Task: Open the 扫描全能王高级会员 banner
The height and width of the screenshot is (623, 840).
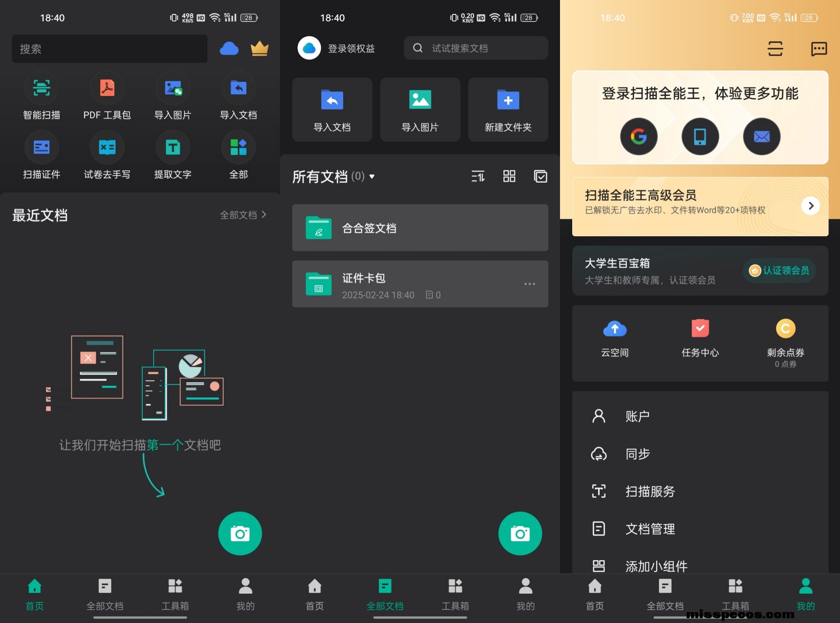Action: (700, 206)
